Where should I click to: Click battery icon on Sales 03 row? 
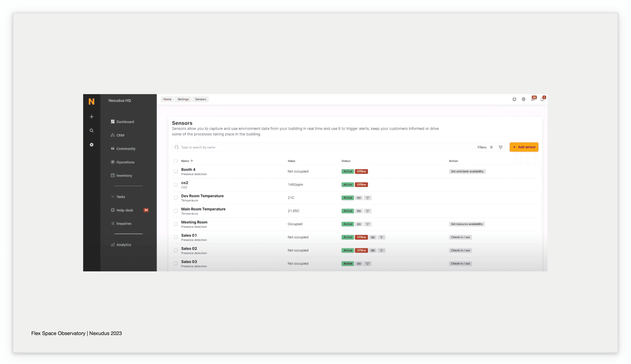[x=359, y=263]
